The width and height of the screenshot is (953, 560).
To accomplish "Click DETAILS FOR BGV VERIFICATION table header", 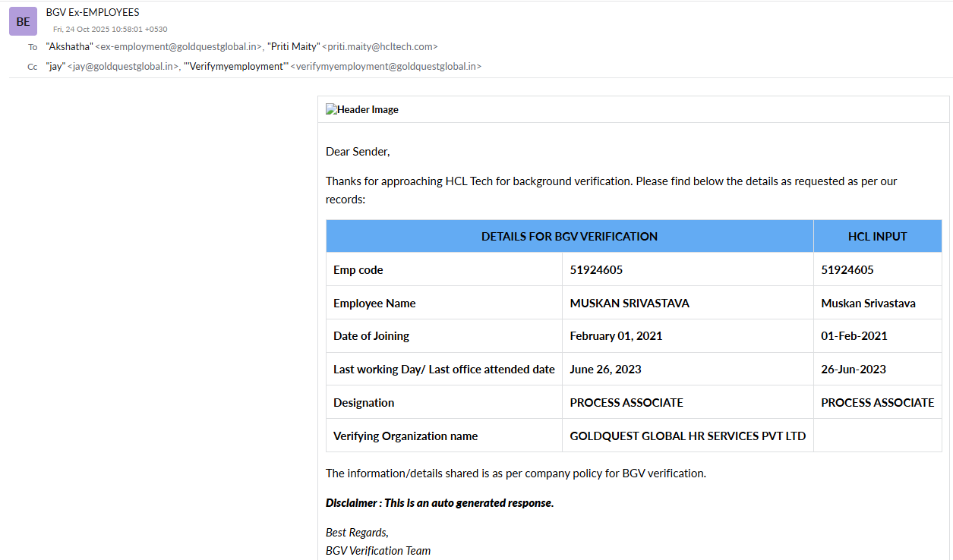I will [x=570, y=236].
